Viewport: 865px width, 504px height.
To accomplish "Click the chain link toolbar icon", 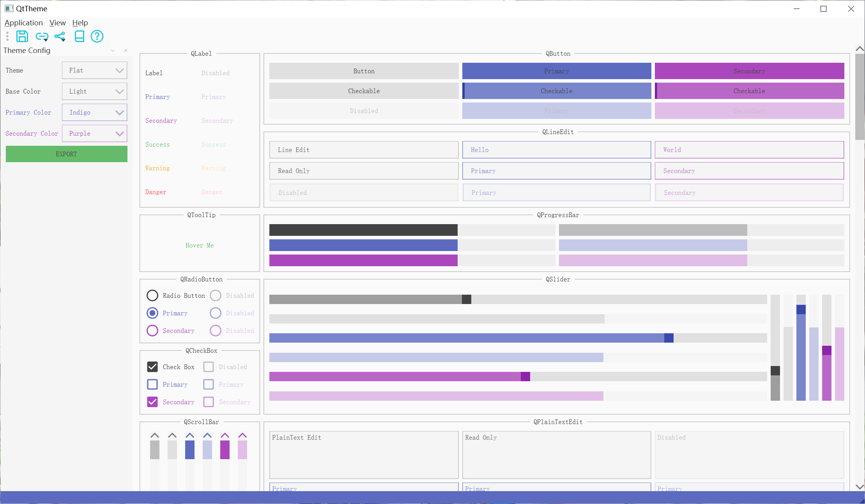I will click(x=41, y=36).
